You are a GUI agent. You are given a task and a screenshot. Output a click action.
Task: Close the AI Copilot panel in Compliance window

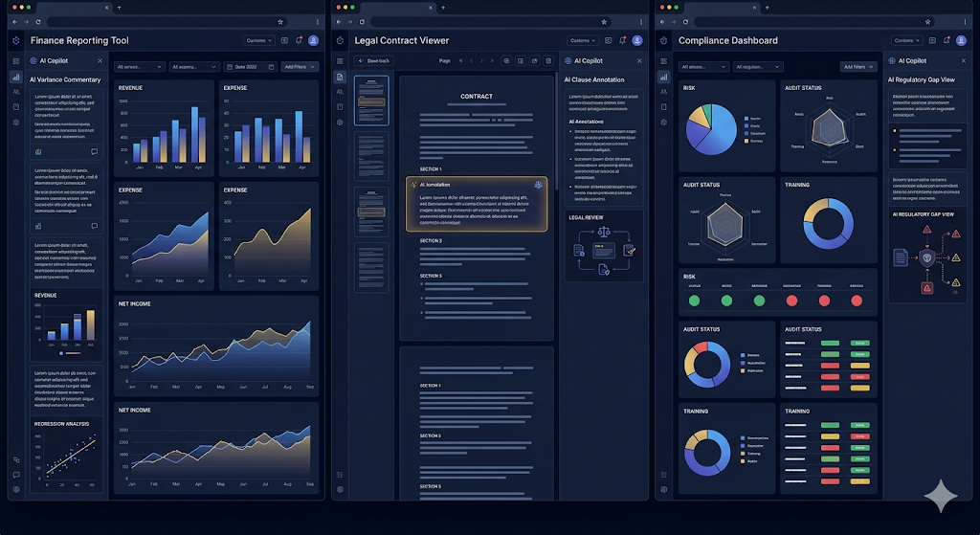[x=963, y=61]
